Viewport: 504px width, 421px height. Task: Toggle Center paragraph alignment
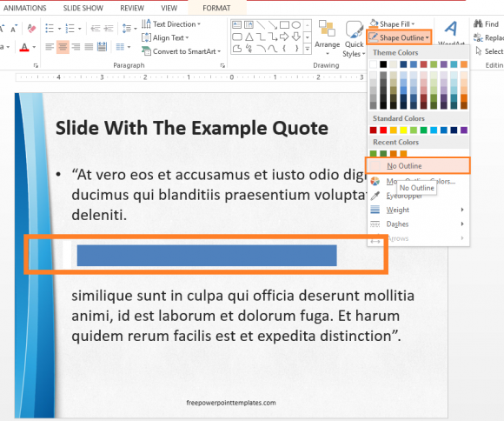[63, 47]
